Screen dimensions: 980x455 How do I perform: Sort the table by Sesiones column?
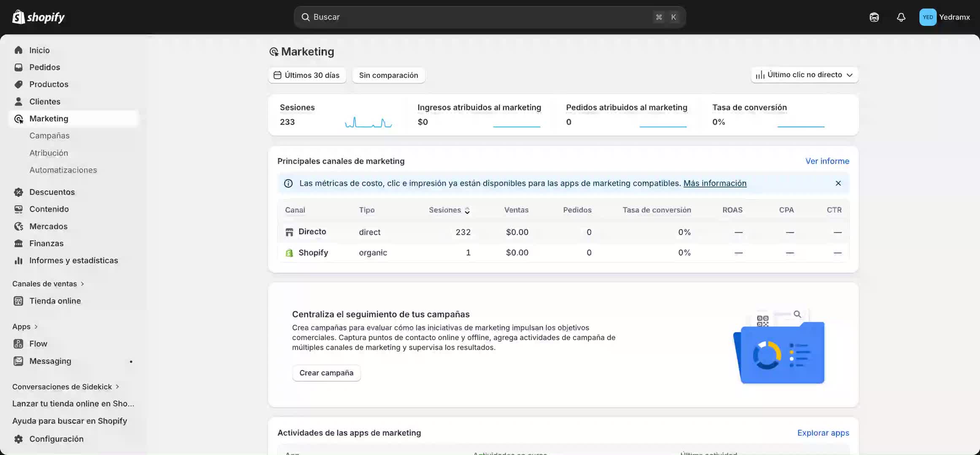pos(449,210)
